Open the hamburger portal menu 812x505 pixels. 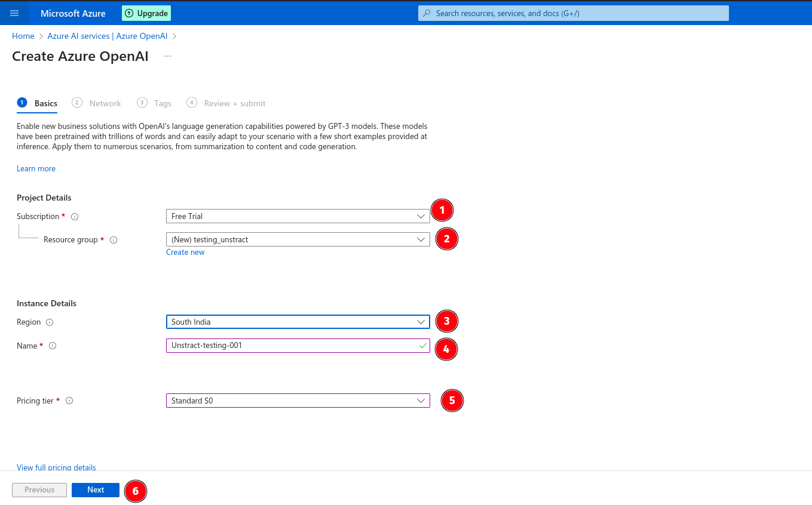14,13
